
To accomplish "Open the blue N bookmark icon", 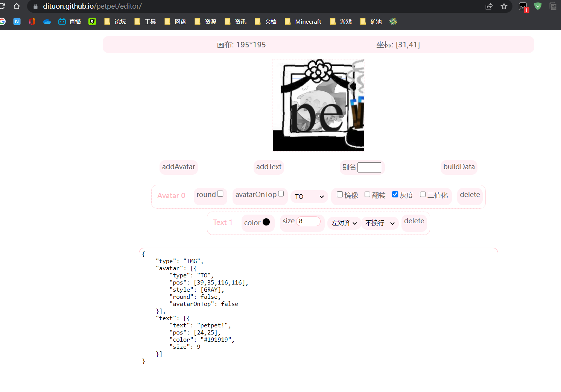I will 17,21.
